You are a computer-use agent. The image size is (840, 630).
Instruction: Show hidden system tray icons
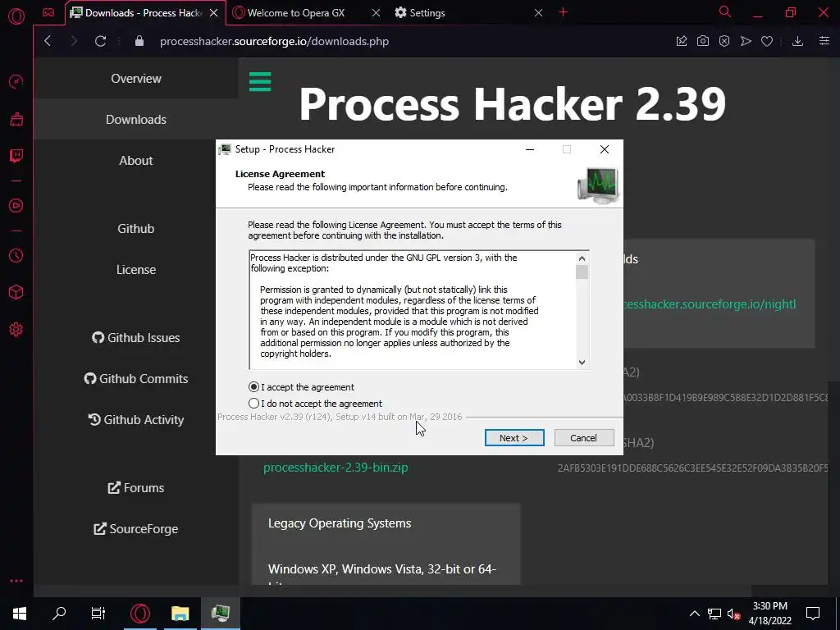click(x=694, y=614)
